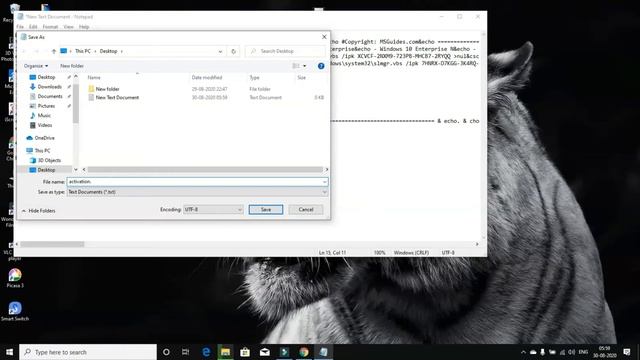Select the New Text Document file

point(117,98)
